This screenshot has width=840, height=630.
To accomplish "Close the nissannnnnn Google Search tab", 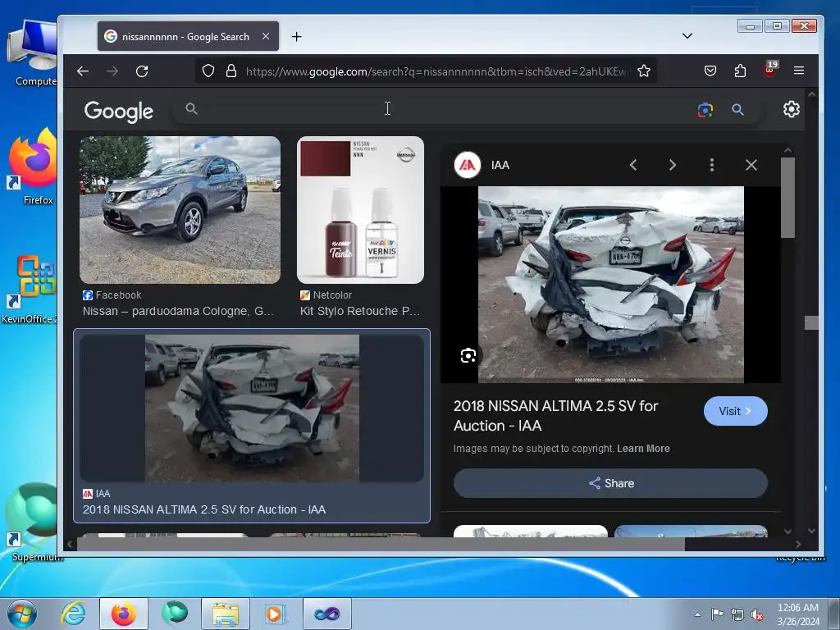I will 266,36.
